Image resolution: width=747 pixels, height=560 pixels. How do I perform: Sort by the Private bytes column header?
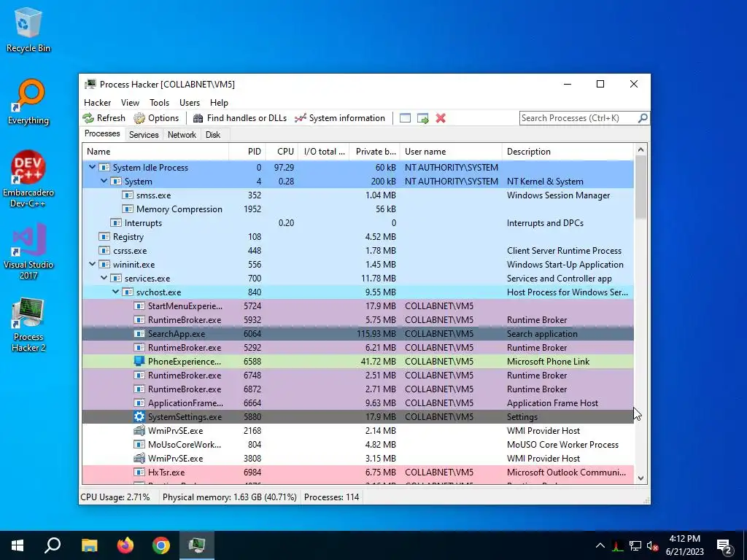pyautogui.click(x=374, y=152)
